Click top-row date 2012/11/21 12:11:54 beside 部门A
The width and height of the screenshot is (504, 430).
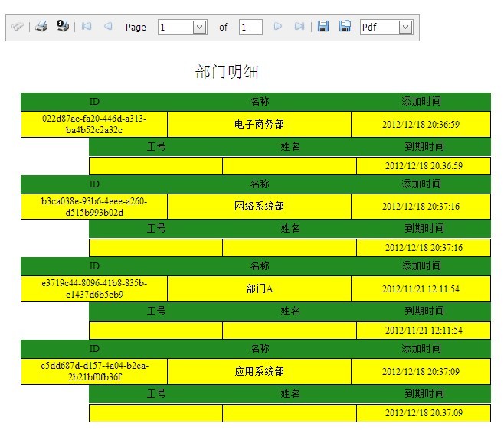(x=421, y=288)
